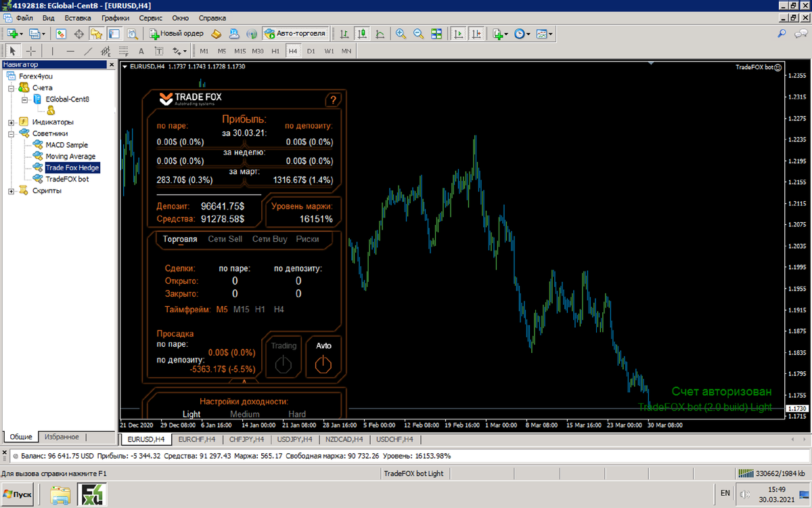Select the equidistant channel tool

click(106, 51)
